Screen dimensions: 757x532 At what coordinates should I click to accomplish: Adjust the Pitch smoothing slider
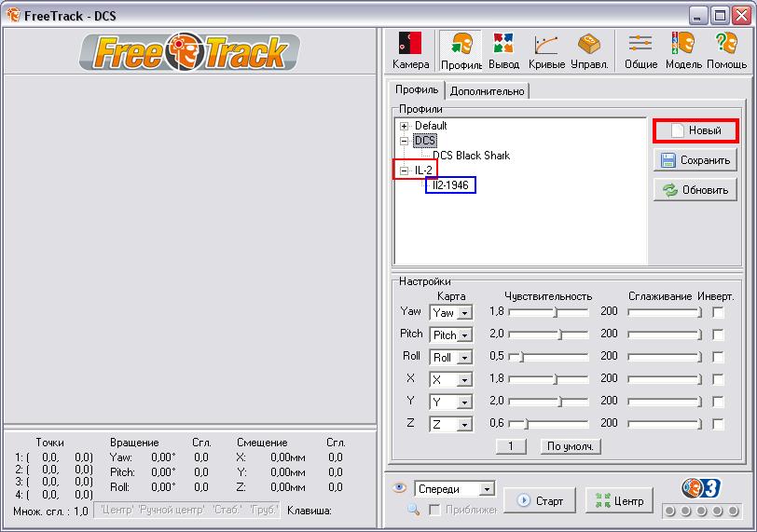665,334
